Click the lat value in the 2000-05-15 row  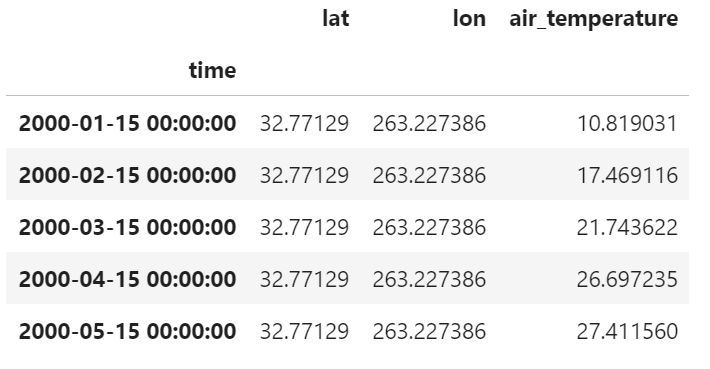[x=304, y=331]
